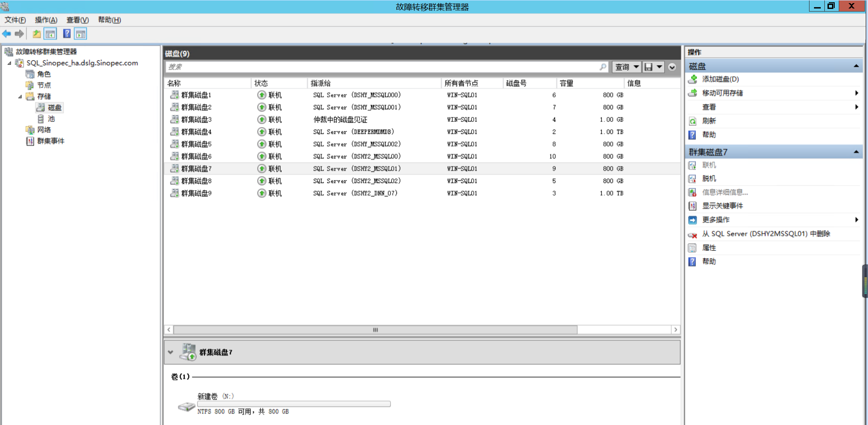Click SQL Server (DEEPERMDMDB) cell

point(354,132)
